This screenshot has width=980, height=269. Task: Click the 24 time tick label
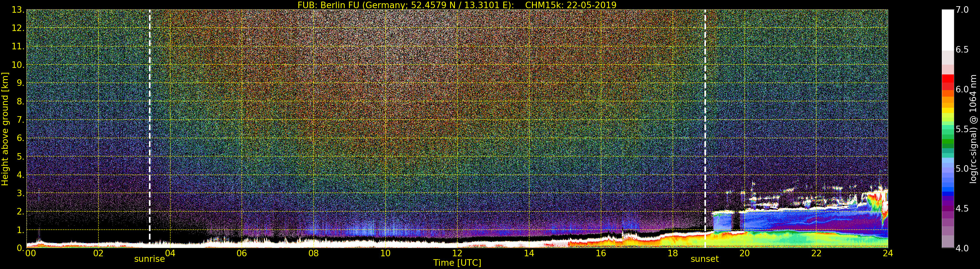point(888,253)
